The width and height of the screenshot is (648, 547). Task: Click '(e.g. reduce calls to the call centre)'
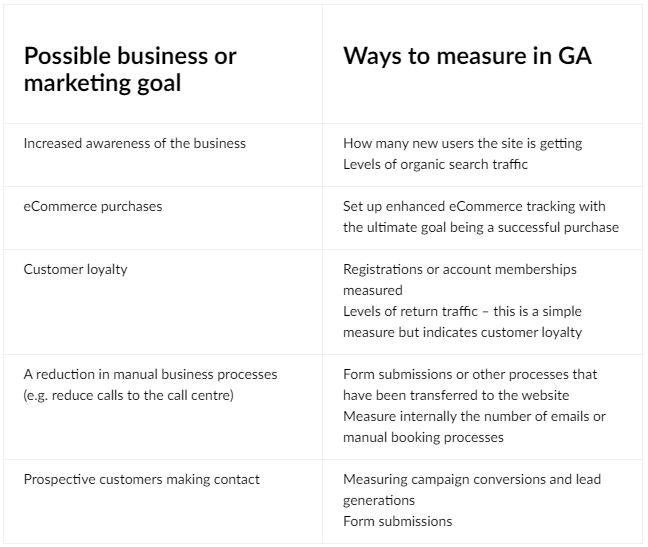click(129, 396)
